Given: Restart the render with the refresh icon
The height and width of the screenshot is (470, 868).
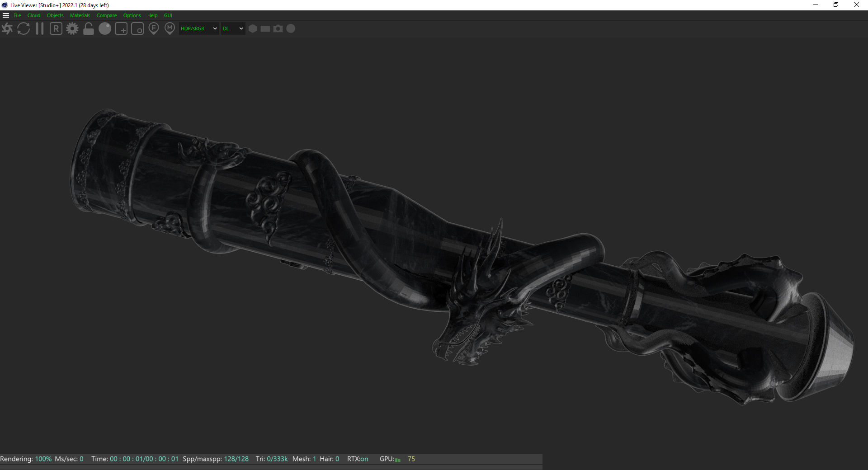Looking at the screenshot, I should [x=24, y=29].
